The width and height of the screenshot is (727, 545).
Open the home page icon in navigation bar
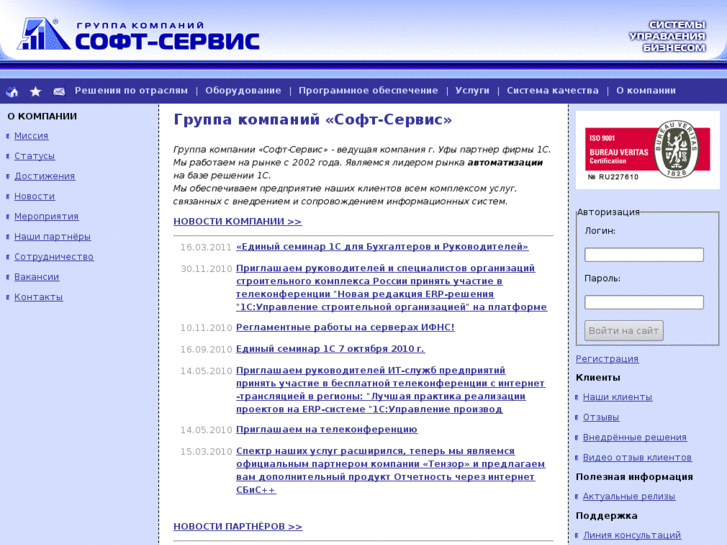[12, 91]
